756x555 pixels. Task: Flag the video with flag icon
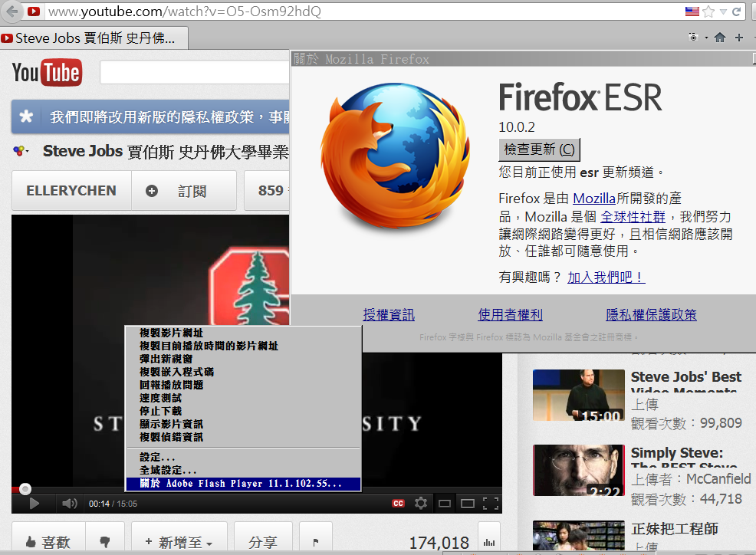coord(316,542)
